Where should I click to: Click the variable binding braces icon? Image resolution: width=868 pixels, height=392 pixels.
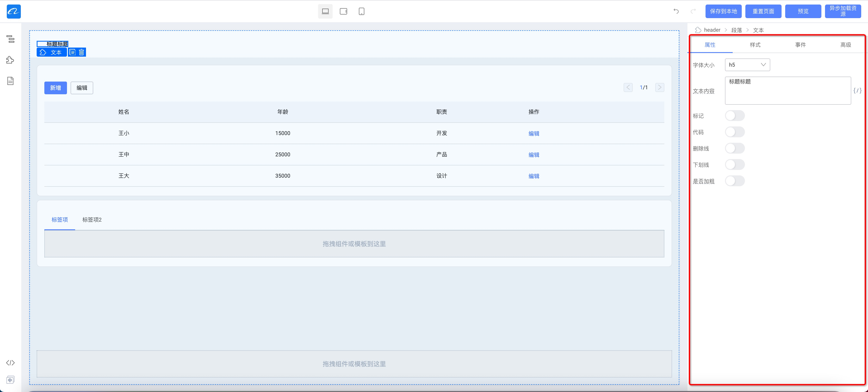857,90
